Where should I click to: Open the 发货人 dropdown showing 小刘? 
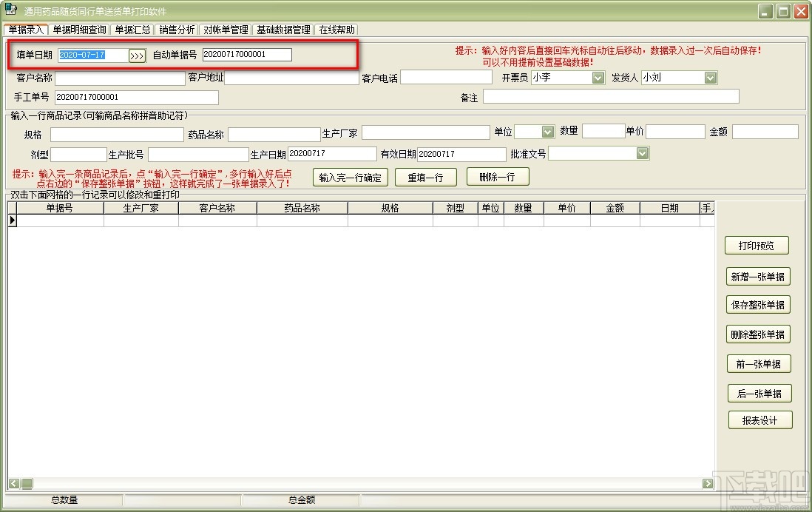(x=708, y=77)
